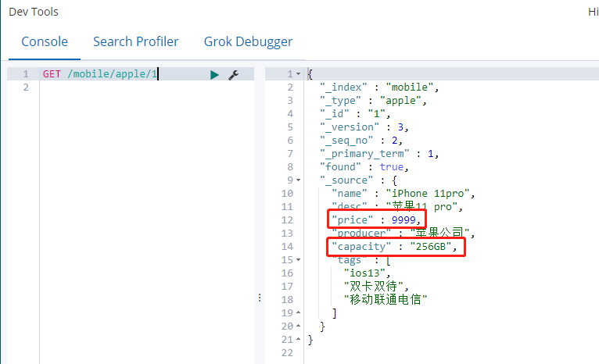Click the pane resize handle dots
This screenshot has height=364, width=599.
pos(260,298)
